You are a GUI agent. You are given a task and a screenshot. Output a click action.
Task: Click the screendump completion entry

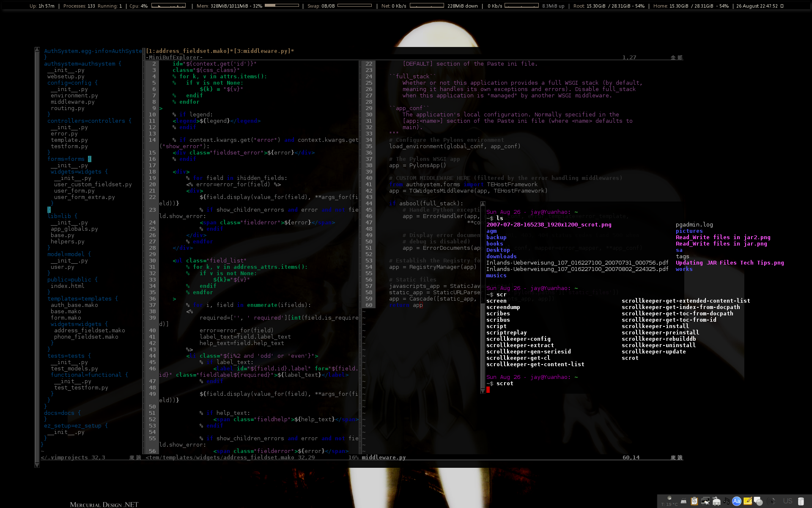pyautogui.click(x=503, y=307)
